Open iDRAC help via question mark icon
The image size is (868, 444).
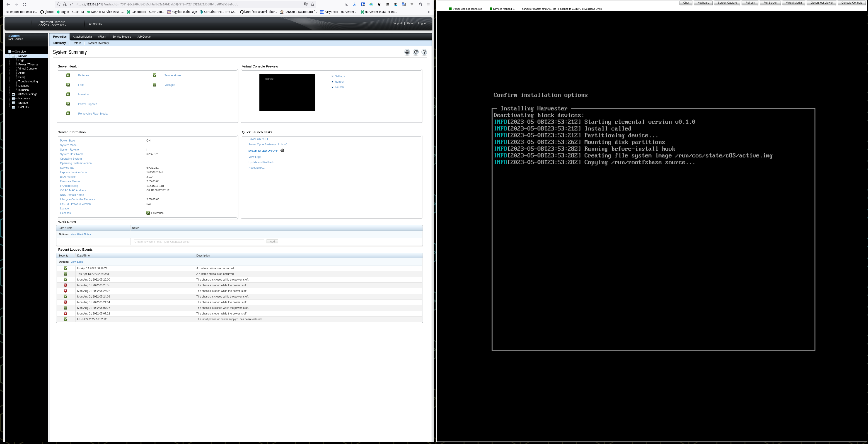[x=424, y=52]
